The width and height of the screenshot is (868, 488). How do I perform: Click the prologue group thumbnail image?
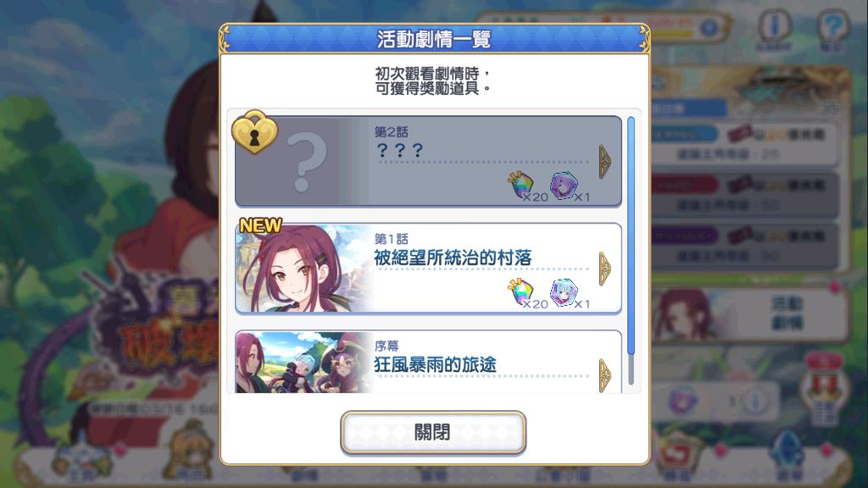(x=303, y=363)
